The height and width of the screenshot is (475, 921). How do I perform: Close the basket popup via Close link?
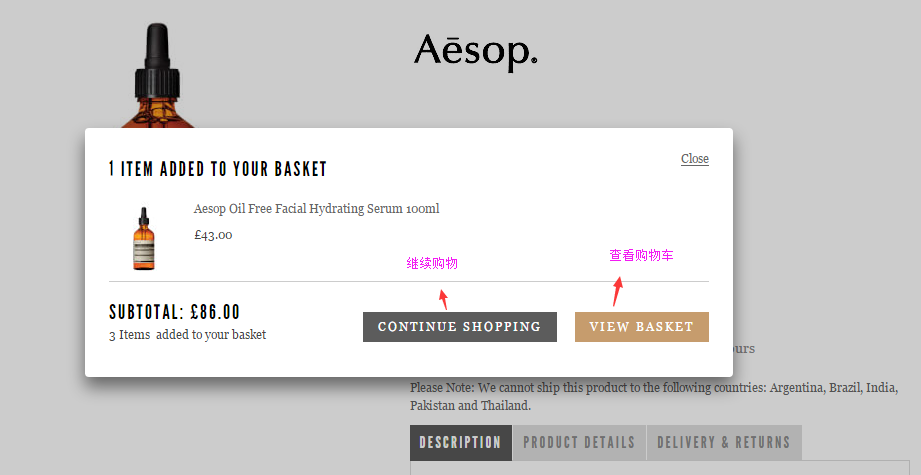pyautogui.click(x=695, y=159)
